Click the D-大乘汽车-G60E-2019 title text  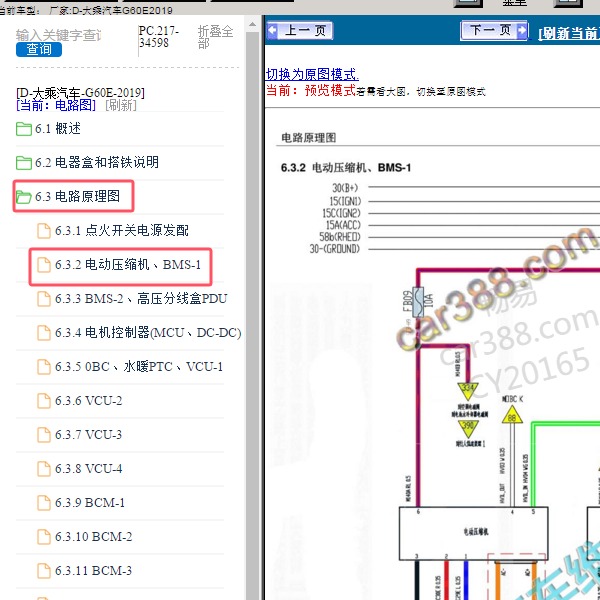80,93
